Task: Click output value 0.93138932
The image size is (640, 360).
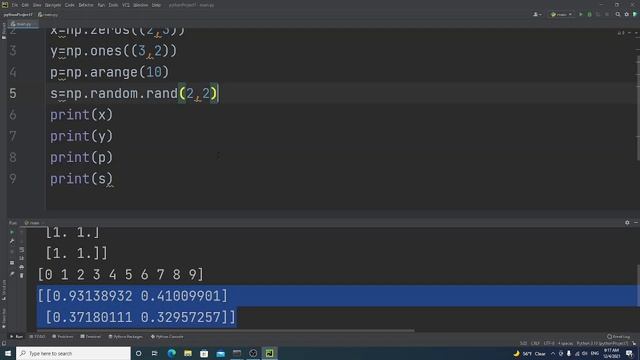Action: [x=93, y=296]
